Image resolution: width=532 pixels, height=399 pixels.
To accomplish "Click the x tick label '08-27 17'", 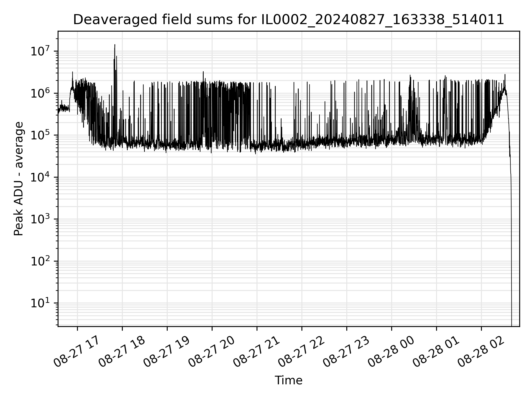I will click(x=76, y=352).
